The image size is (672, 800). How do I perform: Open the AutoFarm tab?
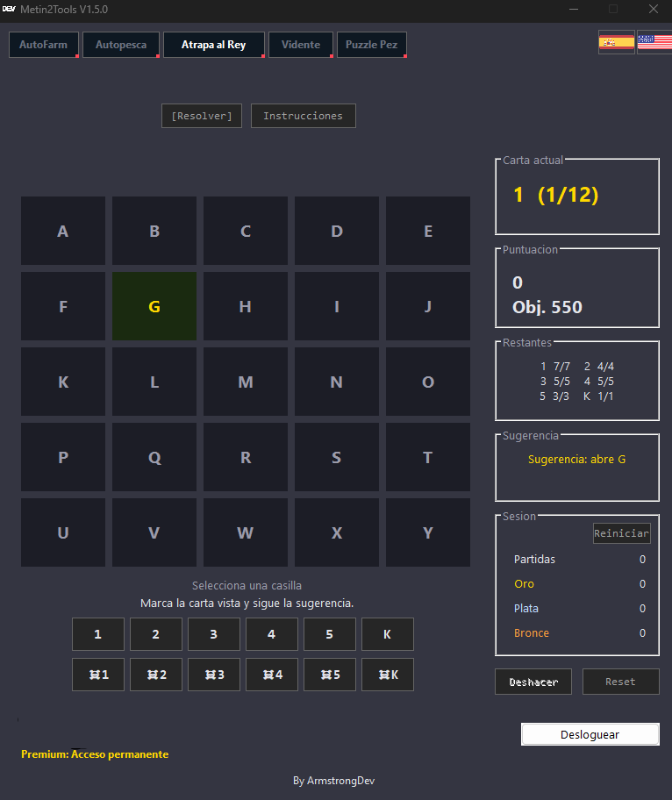pos(43,45)
